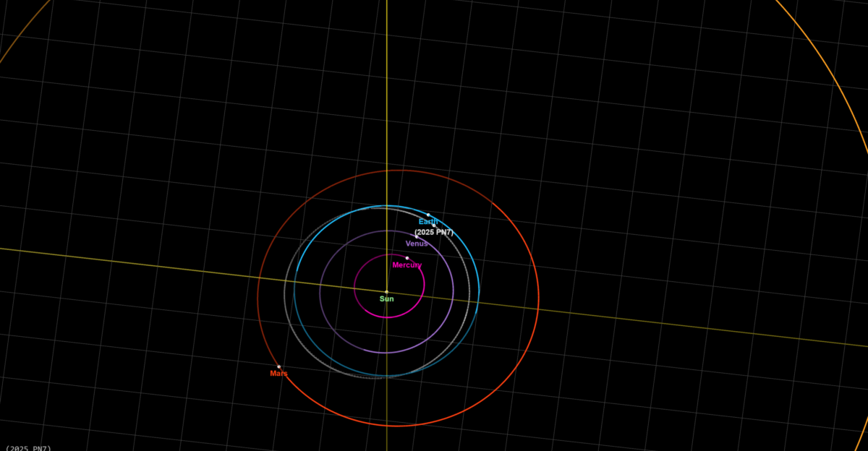868x451 pixels.
Task: Select the purple Venus label
Action: coord(417,244)
